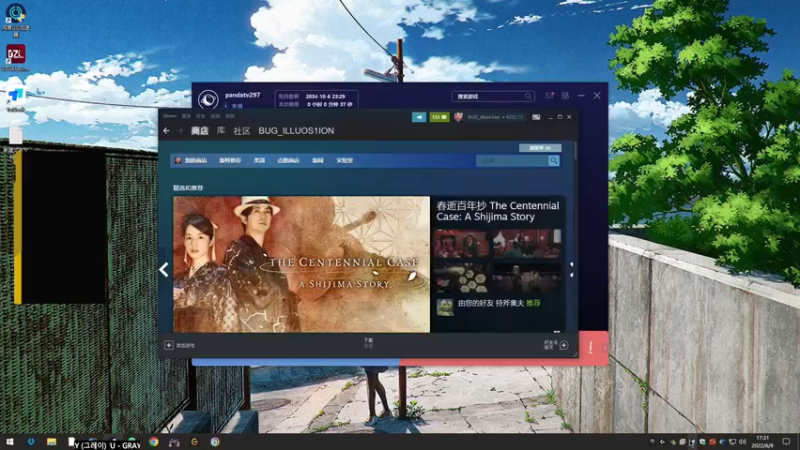Screen dimensions: 800x450
Task: Open the BUG_ILLUOS1ION profile tab
Action: pyautogui.click(x=296, y=131)
